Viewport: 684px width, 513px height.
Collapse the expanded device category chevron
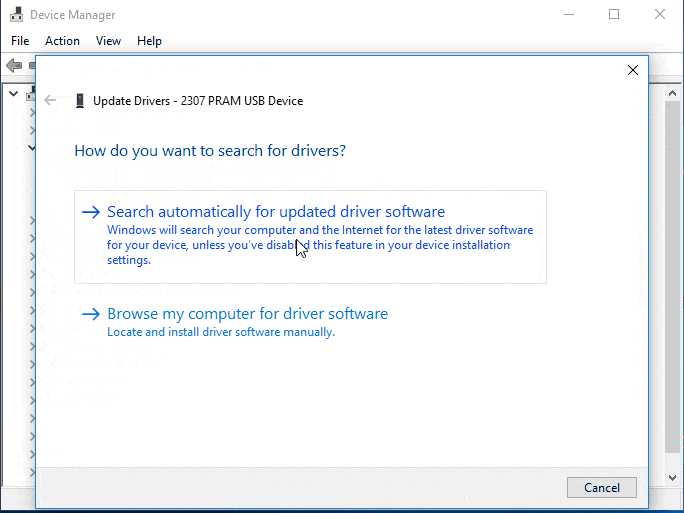pyautogui.click(x=31, y=147)
